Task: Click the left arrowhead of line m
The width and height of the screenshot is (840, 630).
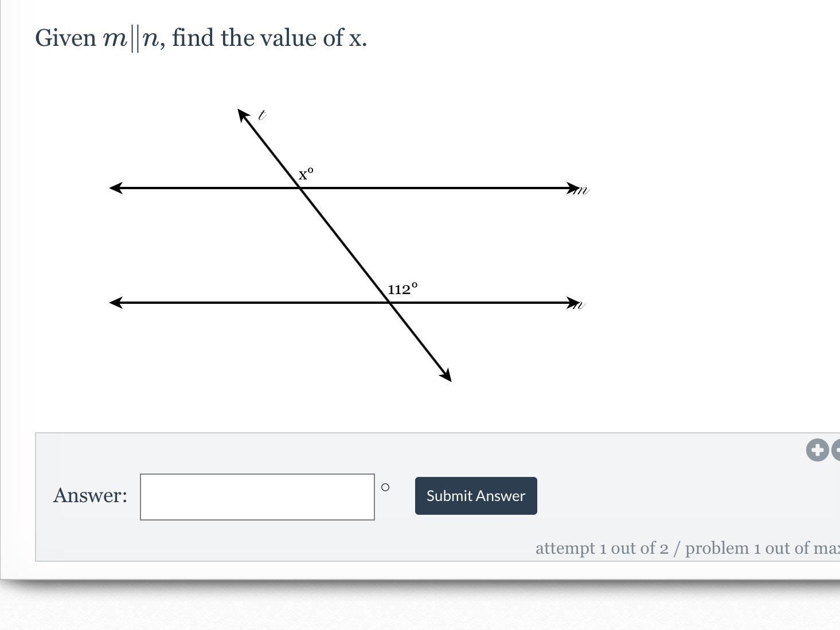Action: click(116, 188)
